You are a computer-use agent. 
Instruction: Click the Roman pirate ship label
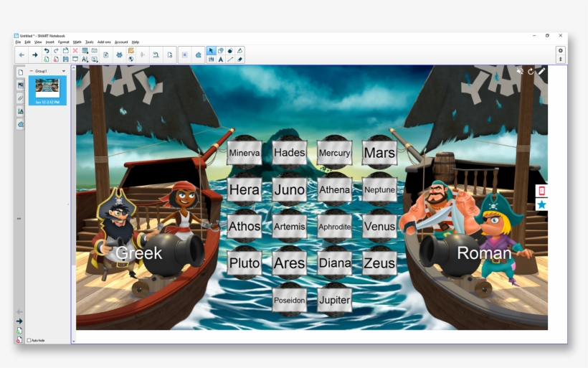tap(484, 253)
